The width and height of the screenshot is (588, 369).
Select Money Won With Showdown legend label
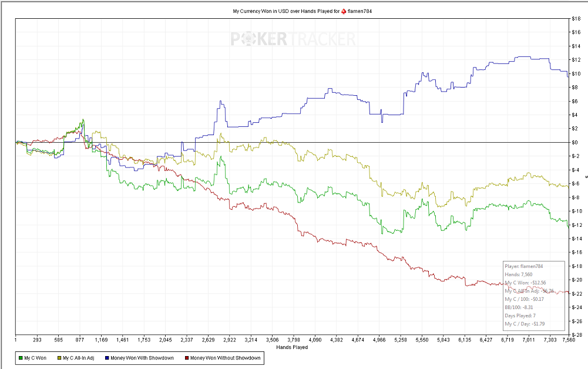(142, 358)
